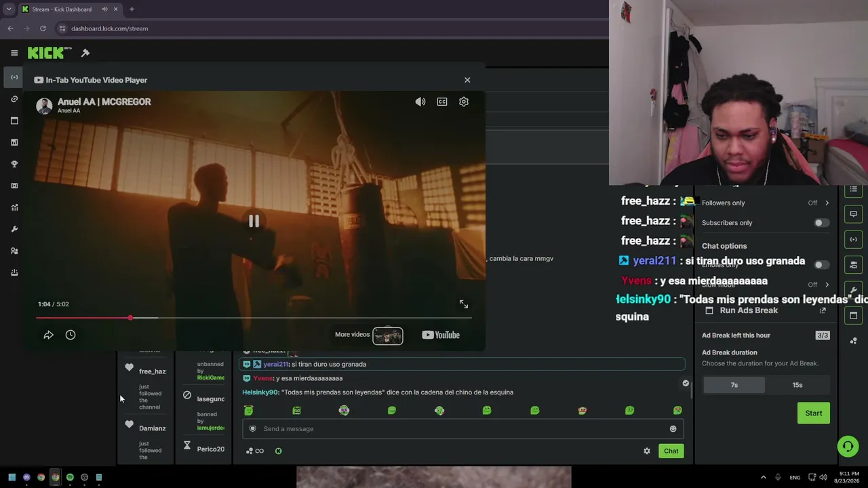The height and width of the screenshot is (488, 868).
Task: Click the More videos thumbnail
Action: point(388,335)
